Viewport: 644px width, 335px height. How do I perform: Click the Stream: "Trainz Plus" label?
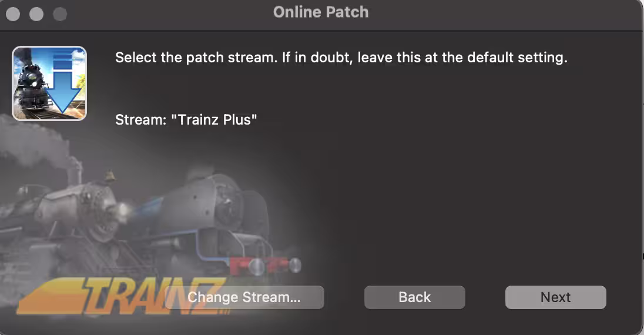[x=186, y=120]
